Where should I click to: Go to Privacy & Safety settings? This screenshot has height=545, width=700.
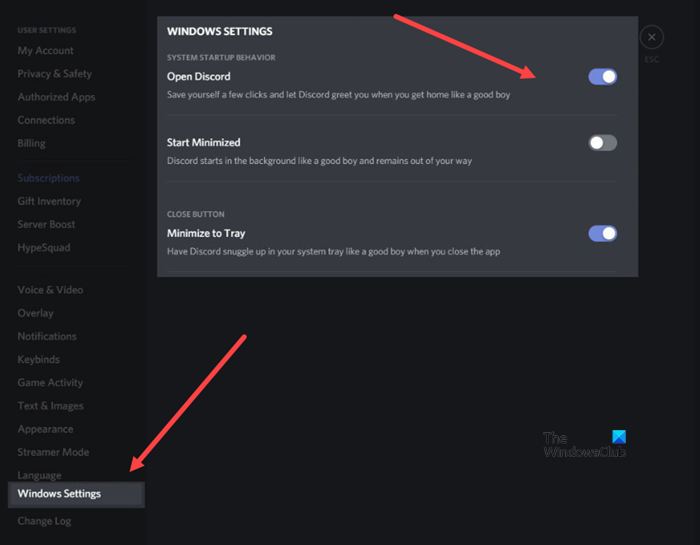pos(55,74)
